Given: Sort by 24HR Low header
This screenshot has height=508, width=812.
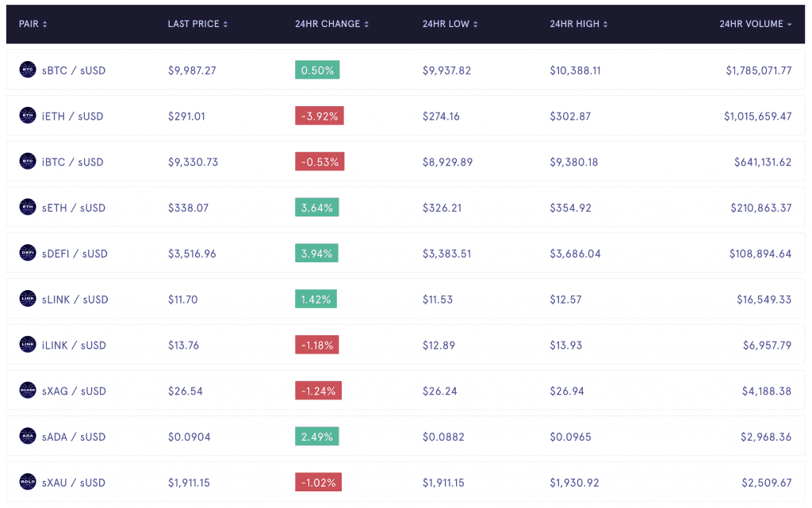Looking at the screenshot, I should coord(450,25).
